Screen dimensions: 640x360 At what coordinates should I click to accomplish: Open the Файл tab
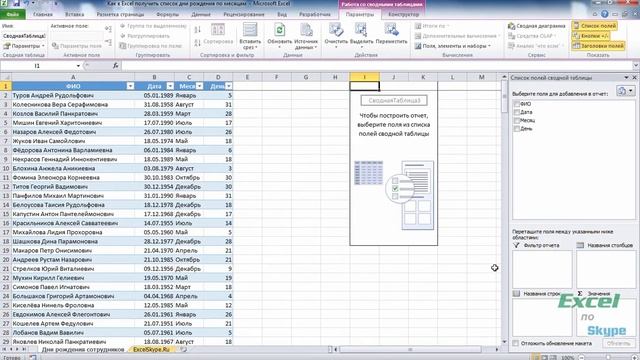(13, 14)
